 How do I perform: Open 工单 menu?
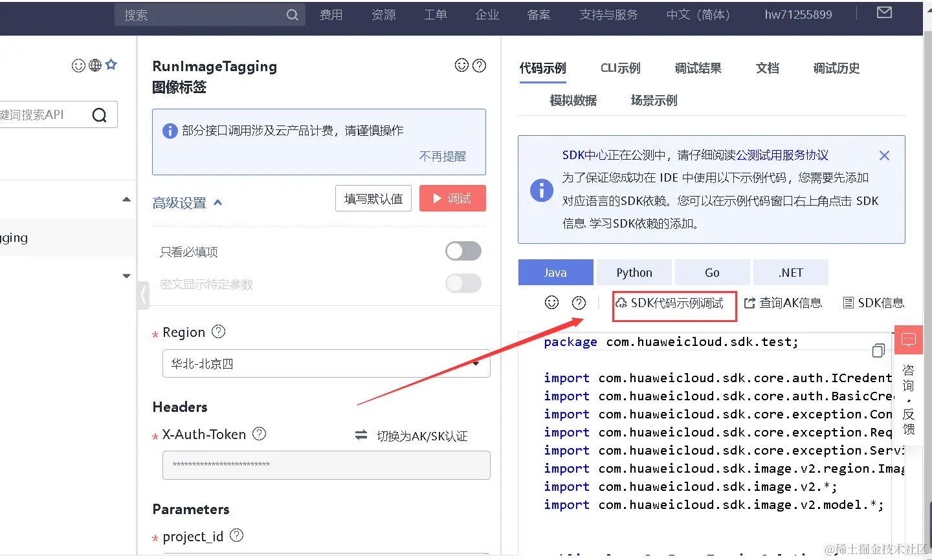point(436,15)
